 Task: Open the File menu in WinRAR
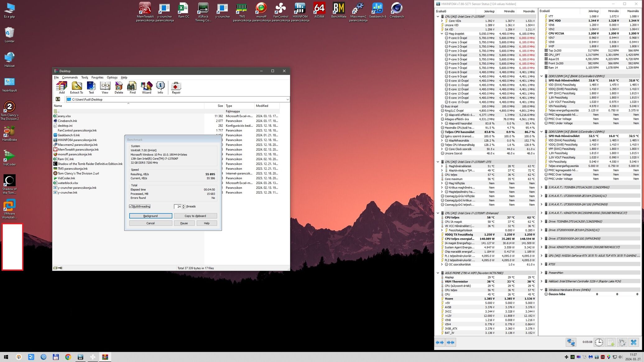pyautogui.click(x=56, y=77)
